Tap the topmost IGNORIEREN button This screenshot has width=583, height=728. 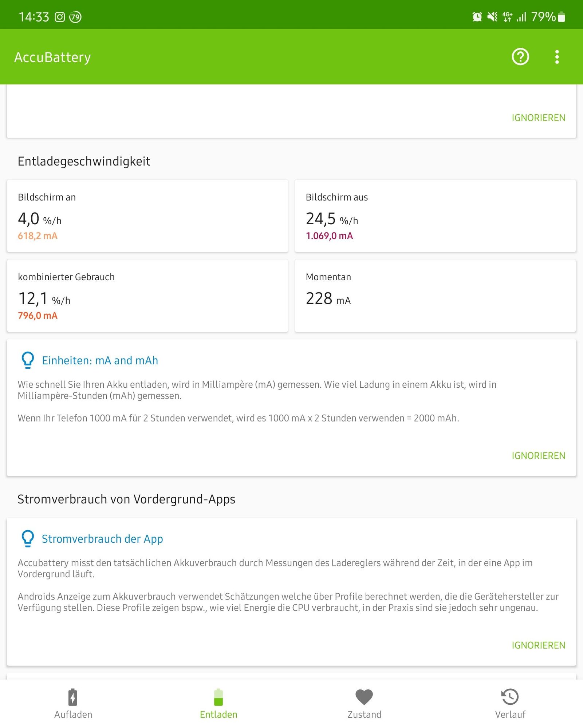538,118
